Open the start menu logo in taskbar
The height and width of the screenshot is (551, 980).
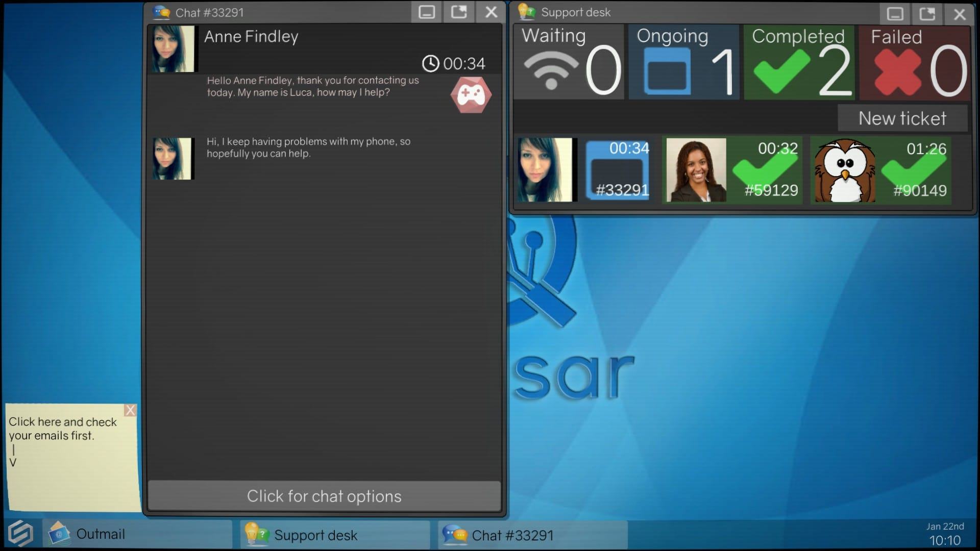(21, 534)
